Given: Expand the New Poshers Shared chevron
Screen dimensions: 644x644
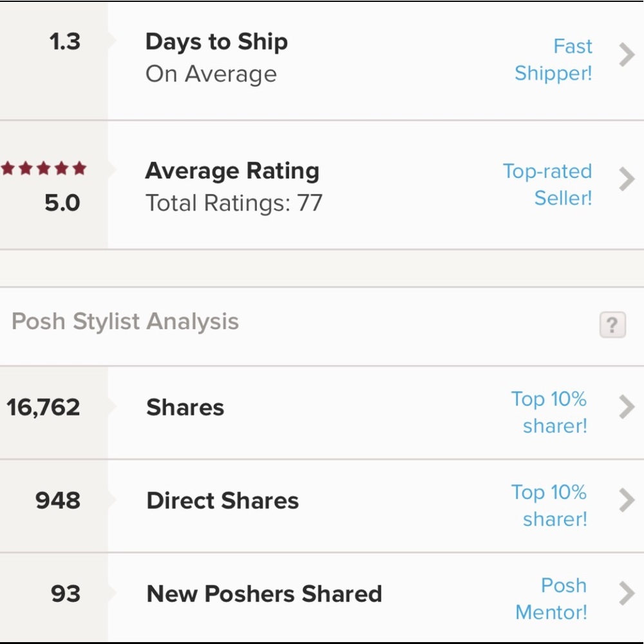Looking at the screenshot, I should click(627, 594).
